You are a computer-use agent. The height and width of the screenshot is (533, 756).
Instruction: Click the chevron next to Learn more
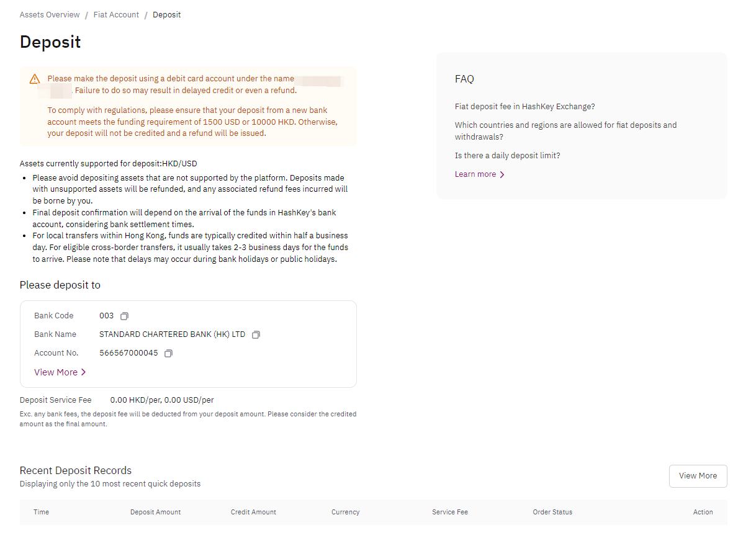tap(502, 174)
